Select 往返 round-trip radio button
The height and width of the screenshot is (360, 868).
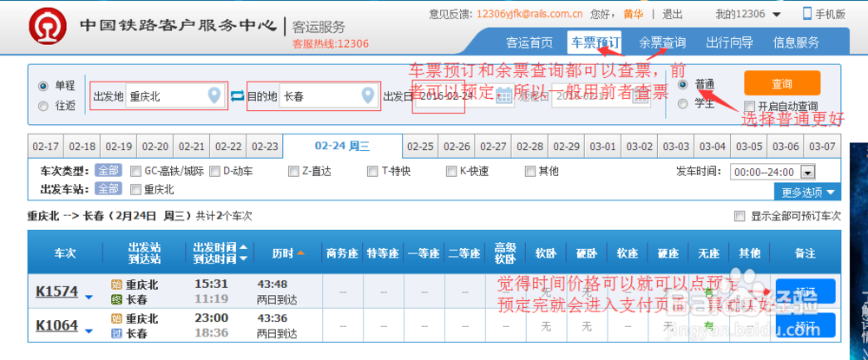click(43, 106)
